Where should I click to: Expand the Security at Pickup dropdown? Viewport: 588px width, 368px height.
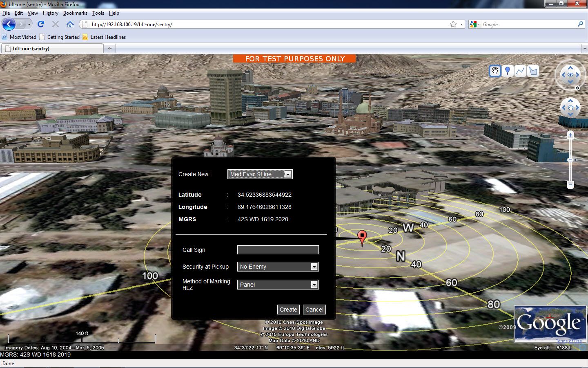click(x=278, y=267)
